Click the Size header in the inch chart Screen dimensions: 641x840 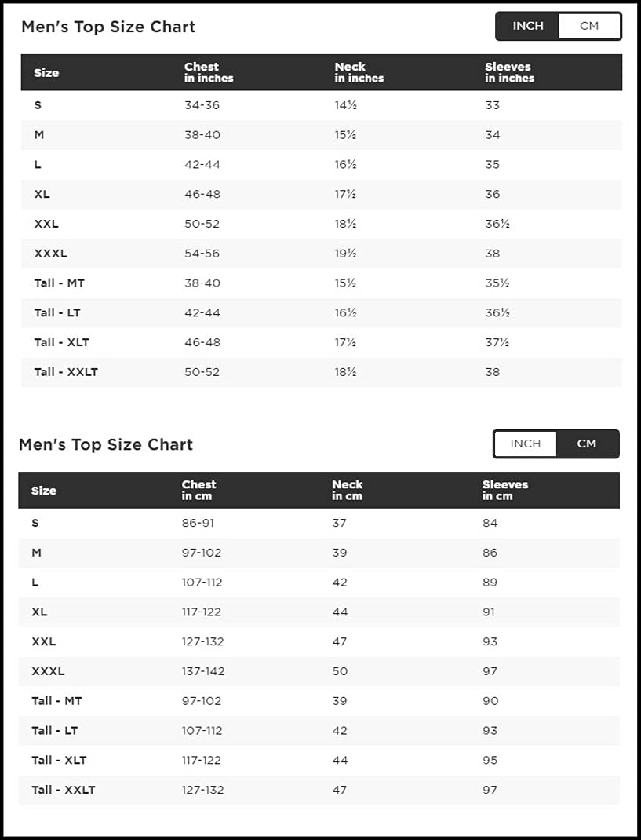pyautogui.click(x=46, y=73)
